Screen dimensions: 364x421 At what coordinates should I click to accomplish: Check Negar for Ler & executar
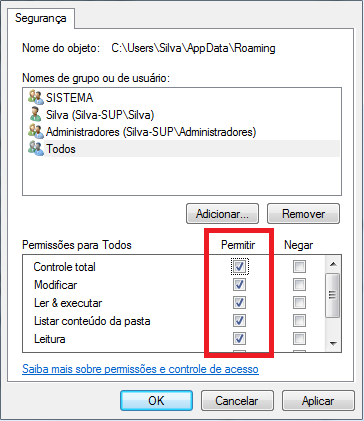pos(299,303)
